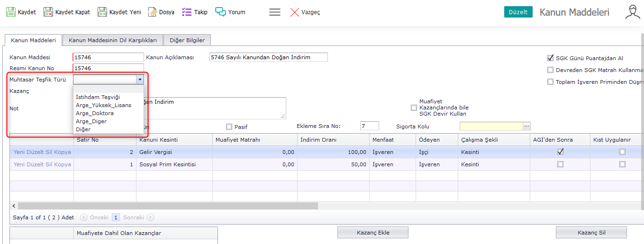Screen dimensions: 644x244
Task: Uncheck SGK Günü Puantajdan Al
Action: click(x=550, y=58)
